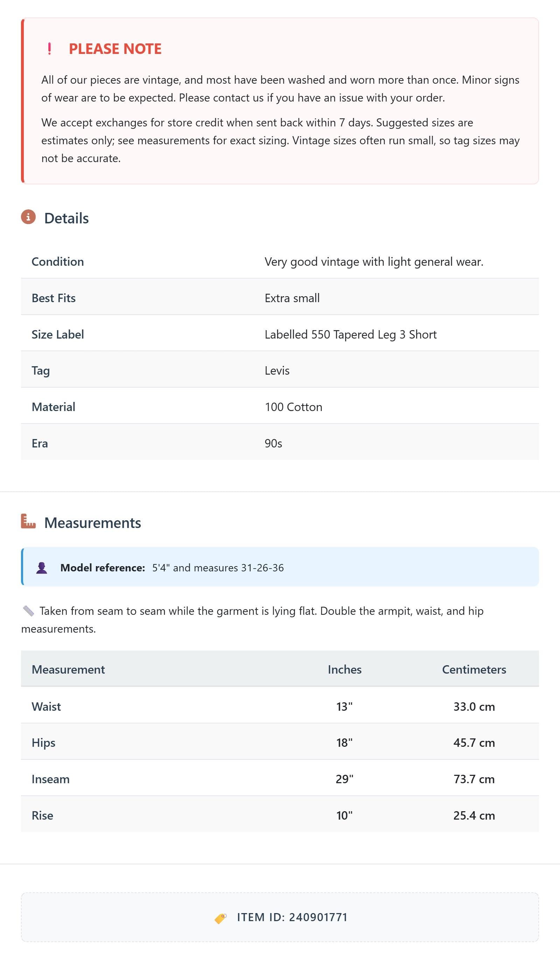Click the Best Fits 'Extra small' value
The height and width of the screenshot is (960, 560).
(292, 298)
